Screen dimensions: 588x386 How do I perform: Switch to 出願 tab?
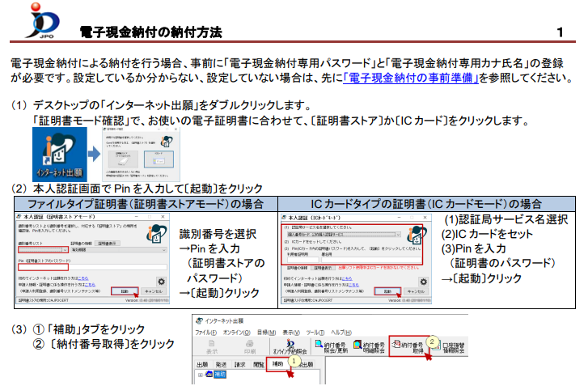coord(202,365)
